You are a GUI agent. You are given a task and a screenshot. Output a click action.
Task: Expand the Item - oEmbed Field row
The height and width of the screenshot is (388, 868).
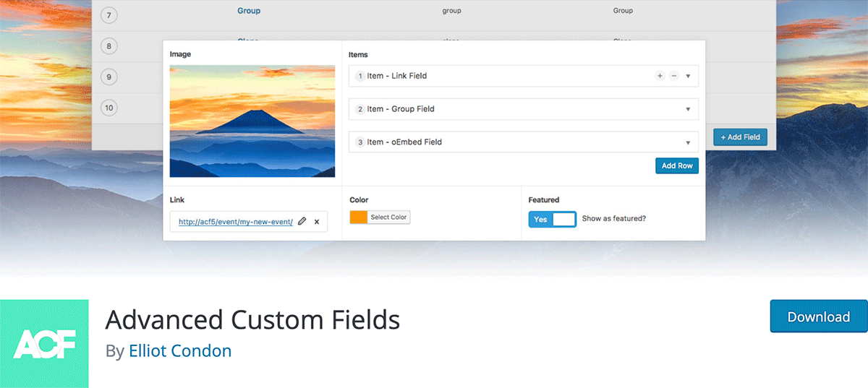tap(688, 142)
